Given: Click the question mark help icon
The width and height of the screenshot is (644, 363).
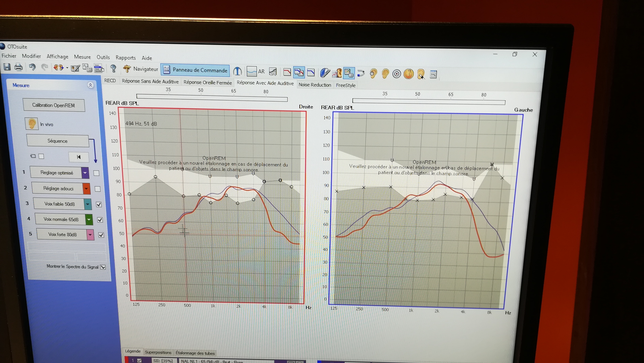Looking at the screenshot, I should [x=113, y=68].
